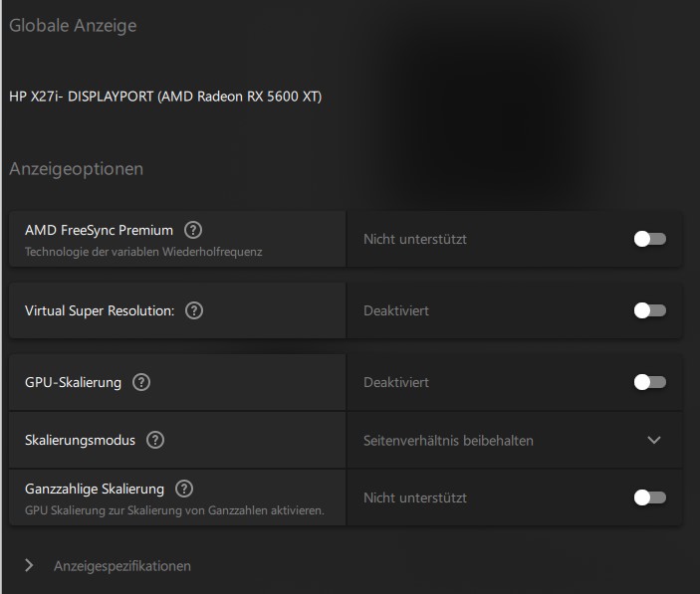Open help icon for AMD FreeSync Premium
The height and width of the screenshot is (594, 700).
coord(193,230)
